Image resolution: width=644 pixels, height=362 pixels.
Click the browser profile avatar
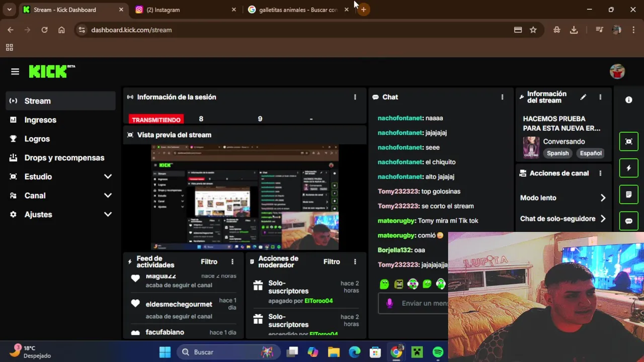pyautogui.click(x=616, y=30)
